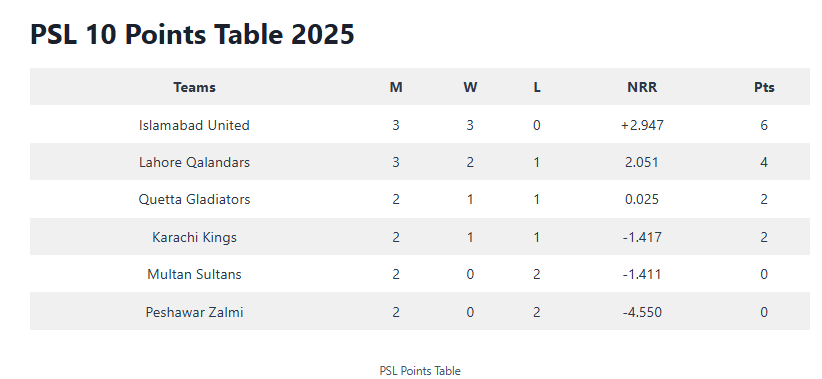Screen dimensions: 822x379
Task: Select the Teams column header
Action: point(194,87)
